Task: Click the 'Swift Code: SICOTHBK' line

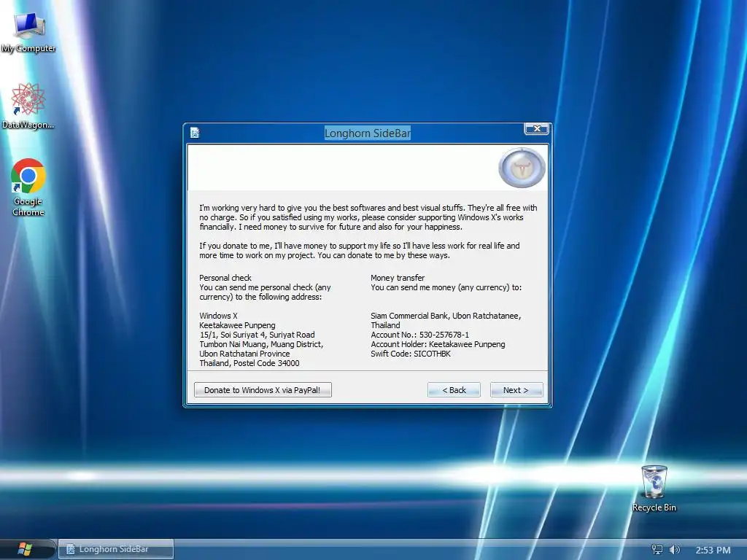Action: click(x=411, y=354)
